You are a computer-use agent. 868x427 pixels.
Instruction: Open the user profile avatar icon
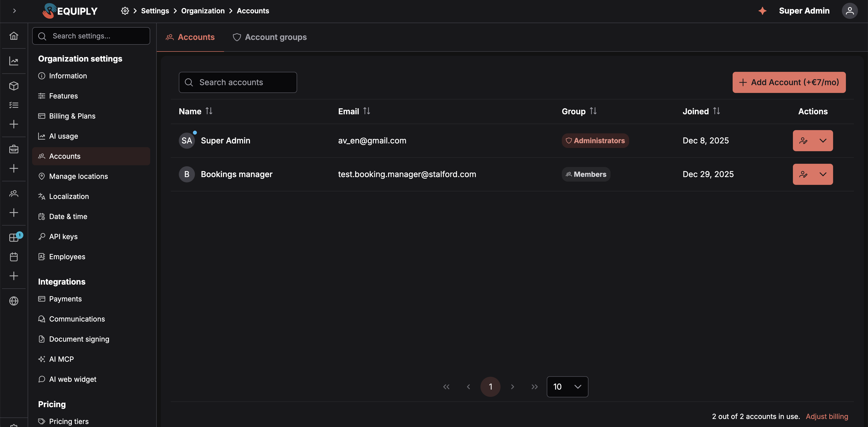849,11
